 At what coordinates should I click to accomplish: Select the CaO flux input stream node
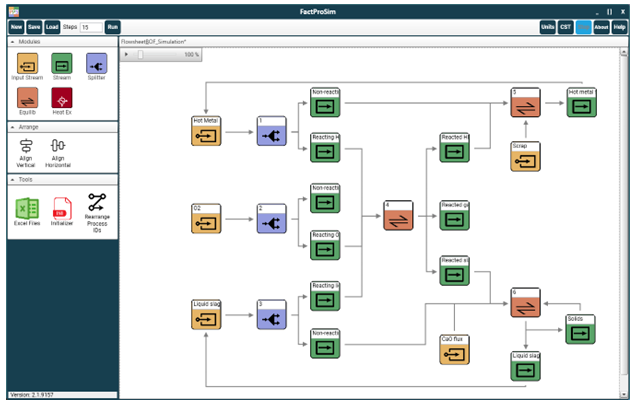454,350
